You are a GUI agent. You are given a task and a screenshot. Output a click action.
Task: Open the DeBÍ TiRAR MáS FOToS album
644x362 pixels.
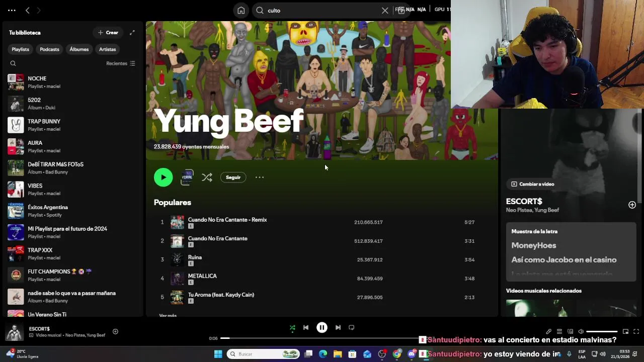point(73,168)
